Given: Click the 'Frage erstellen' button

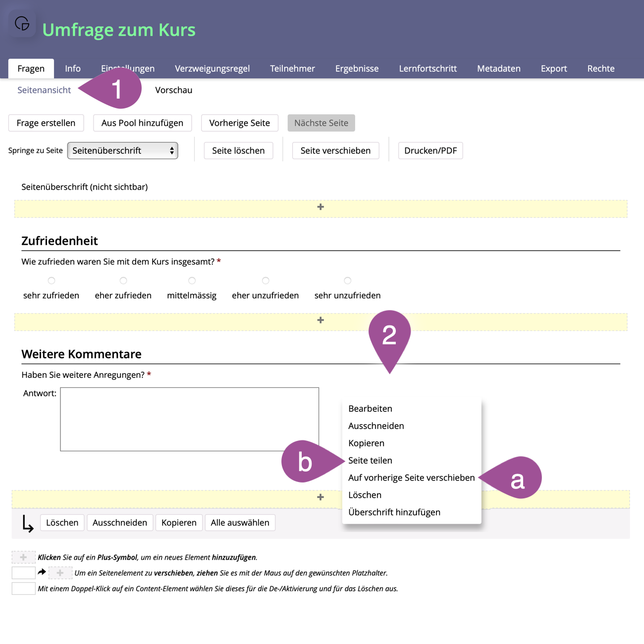Looking at the screenshot, I should click(x=46, y=123).
